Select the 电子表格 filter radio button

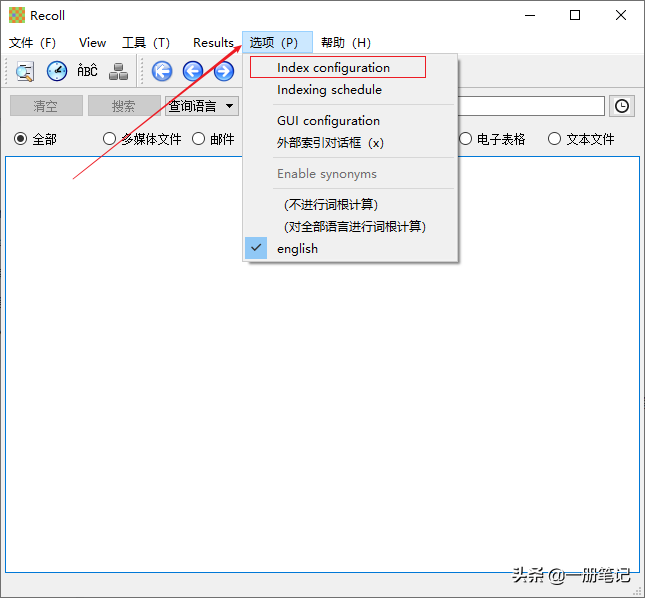[x=465, y=139]
